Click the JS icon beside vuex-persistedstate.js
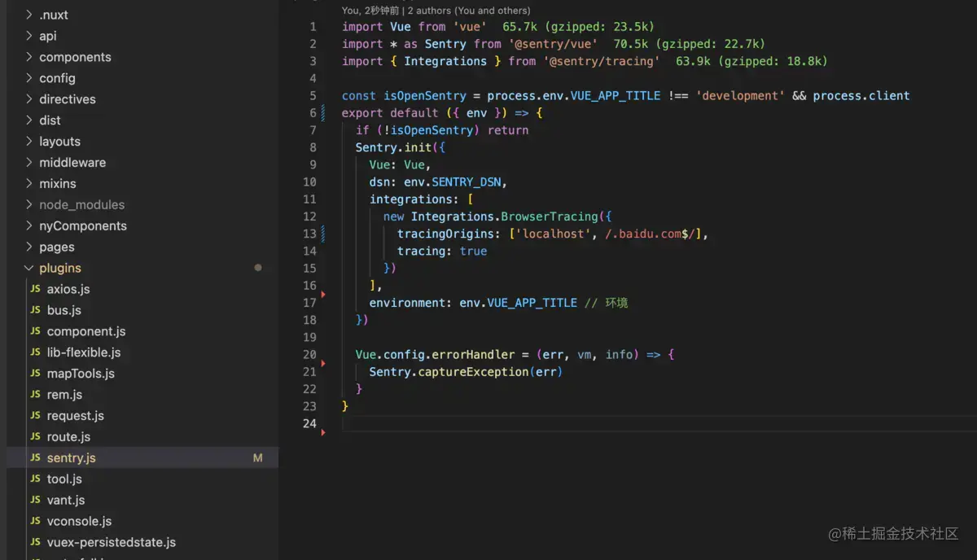Screen dimensions: 977x560 click(35, 542)
